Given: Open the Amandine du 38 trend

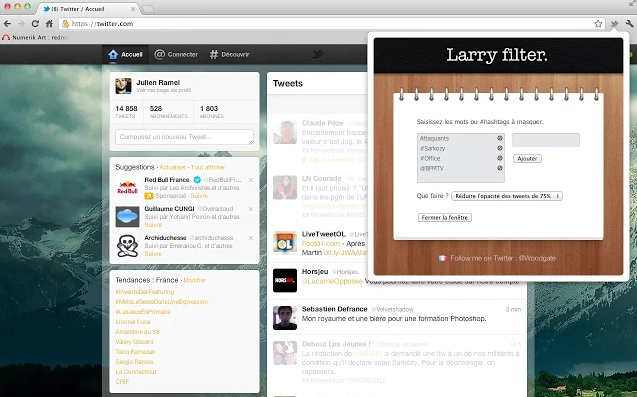Looking at the screenshot, I should (137, 332).
